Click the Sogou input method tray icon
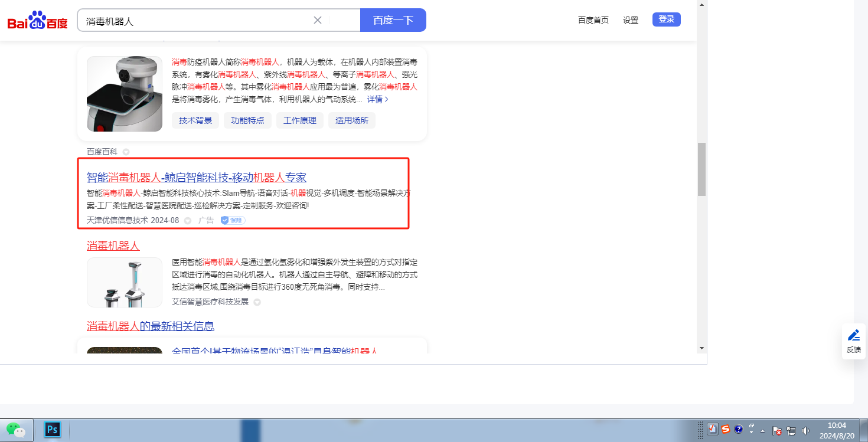The width and height of the screenshot is (868, 442). tap(725, 430)
